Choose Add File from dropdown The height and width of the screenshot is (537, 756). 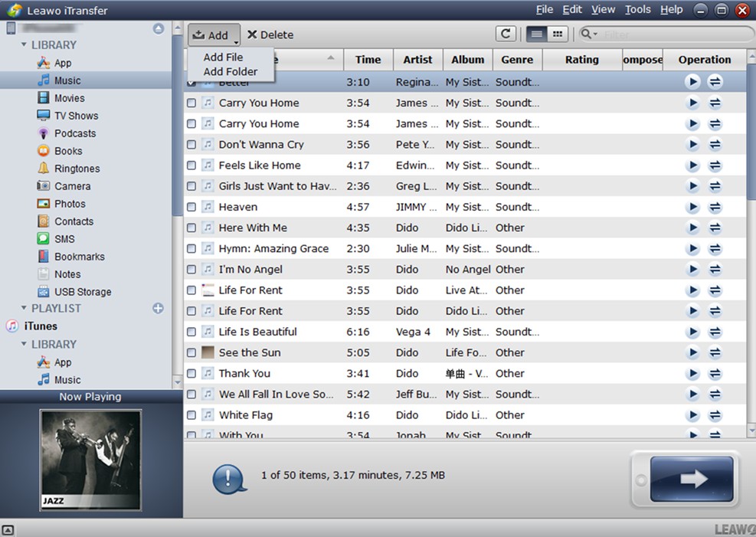pyautogui.click(x=223, y=57)
